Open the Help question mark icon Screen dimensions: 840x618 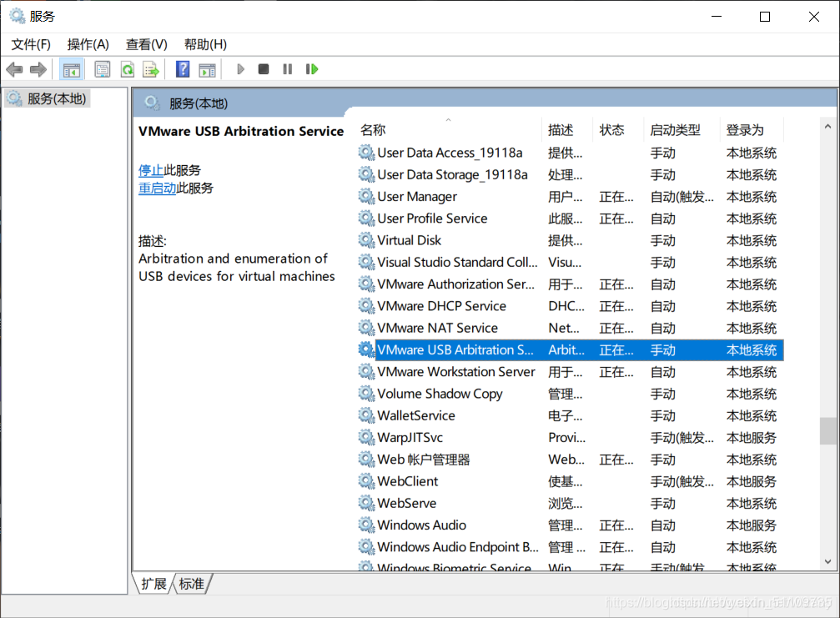tap(183, 69)
